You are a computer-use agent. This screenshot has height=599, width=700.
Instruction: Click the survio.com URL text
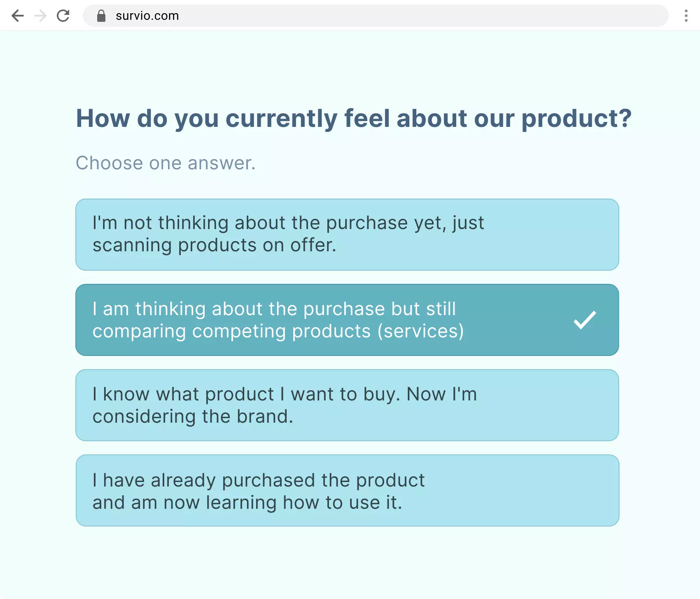click(147, 16)
